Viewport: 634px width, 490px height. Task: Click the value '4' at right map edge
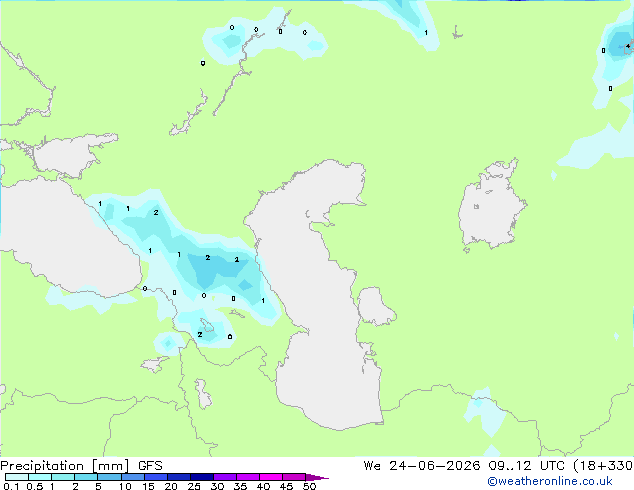point(628,46)
